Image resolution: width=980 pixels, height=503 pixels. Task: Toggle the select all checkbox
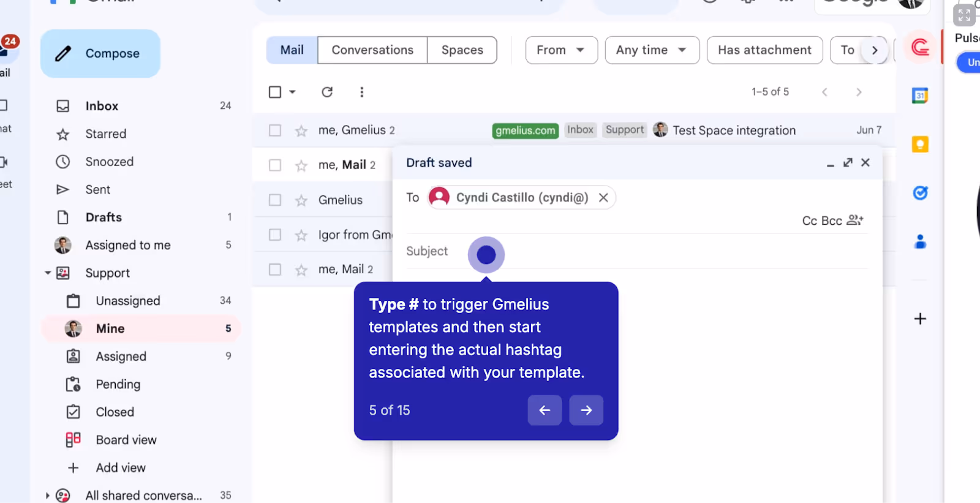pos(275,92)
